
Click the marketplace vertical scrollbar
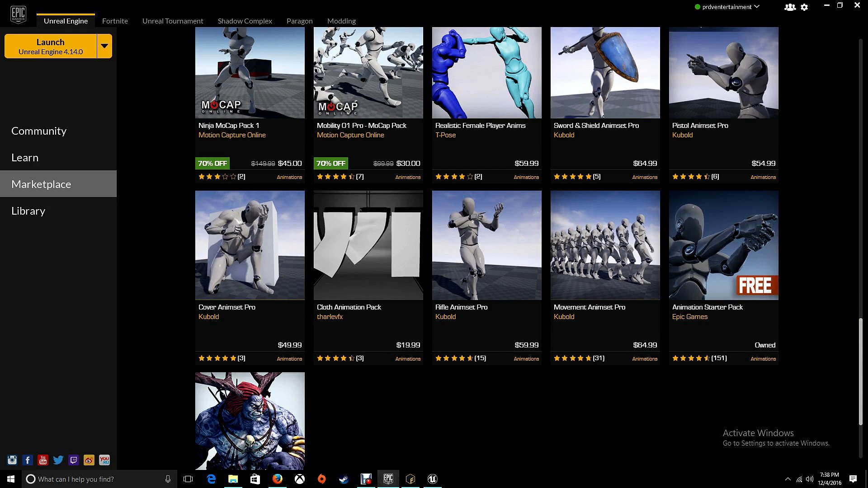point(861,371)
